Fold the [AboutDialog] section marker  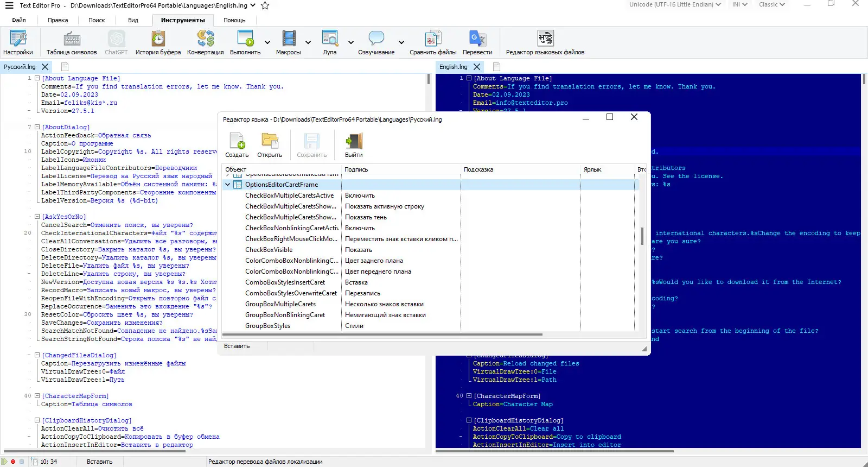click(37, 127)
